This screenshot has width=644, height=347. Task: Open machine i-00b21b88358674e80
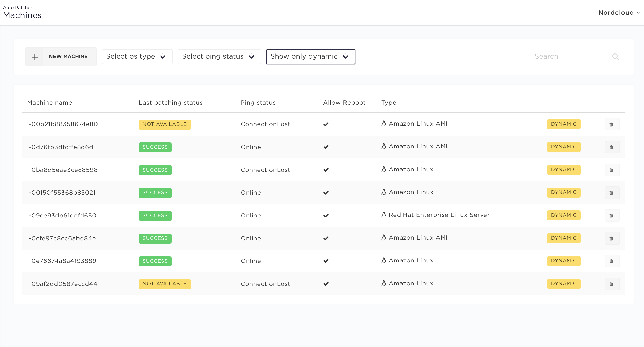click(x=63, y=124)
